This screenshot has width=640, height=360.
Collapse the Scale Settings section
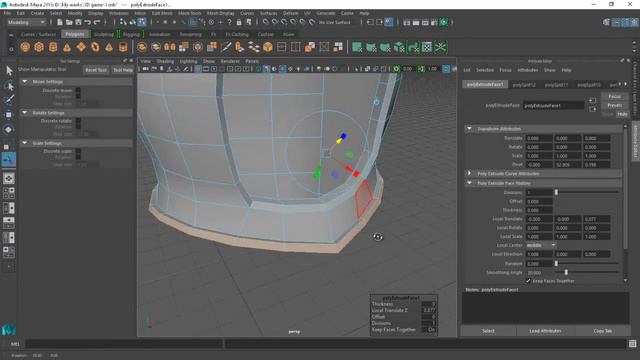click(24, 143)
